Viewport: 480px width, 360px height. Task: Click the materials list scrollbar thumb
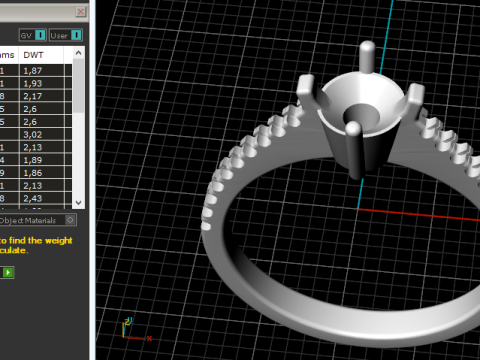[x=78, y=86]
